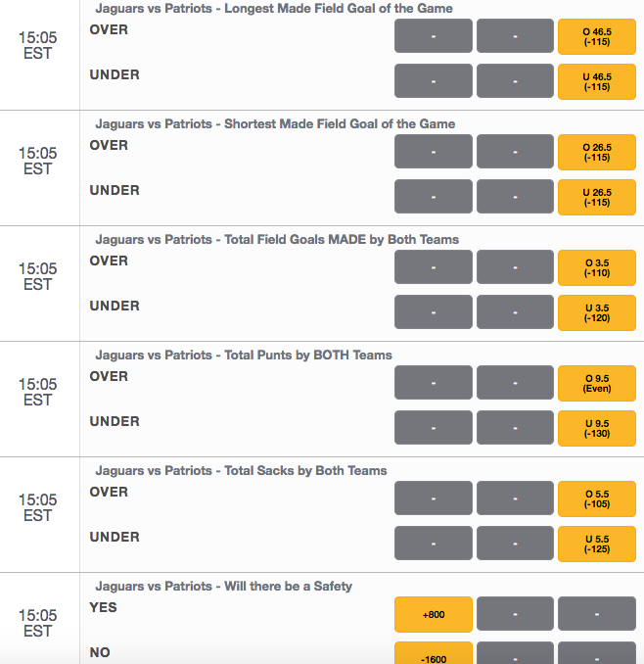
Task: Open Total Sacks by Both Teams title
Action: 241,471
